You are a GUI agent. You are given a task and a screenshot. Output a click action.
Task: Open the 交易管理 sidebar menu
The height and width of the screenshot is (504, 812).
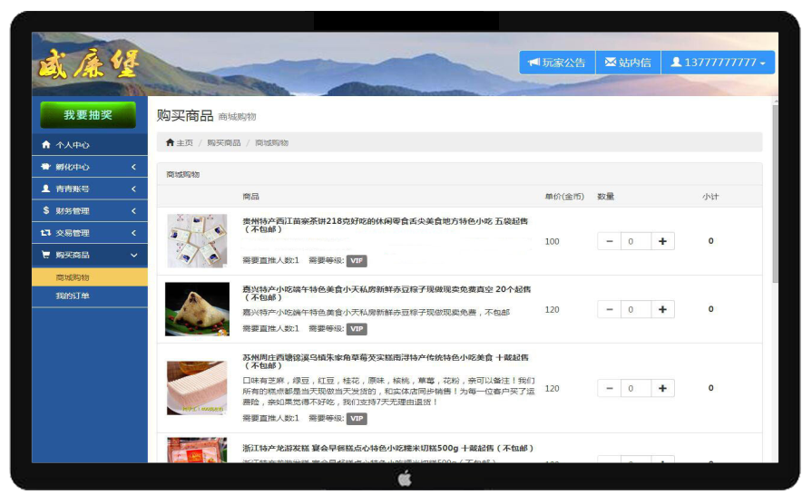90,233
